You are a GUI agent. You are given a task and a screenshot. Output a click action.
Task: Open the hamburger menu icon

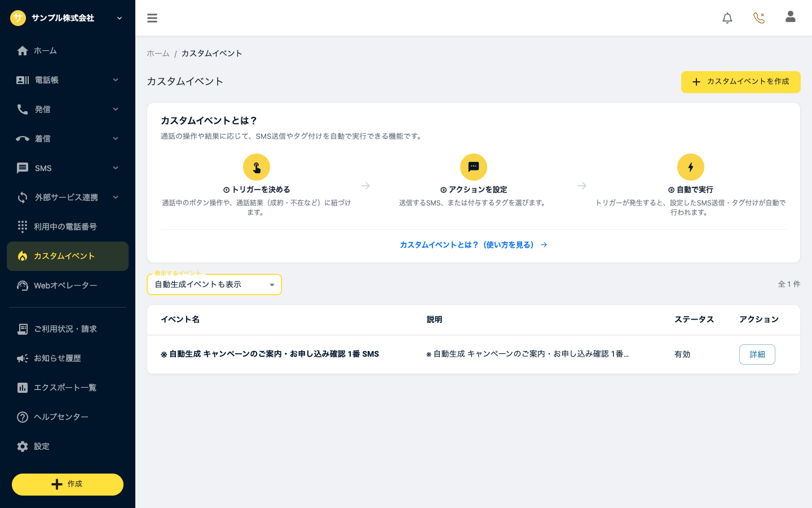152,18
